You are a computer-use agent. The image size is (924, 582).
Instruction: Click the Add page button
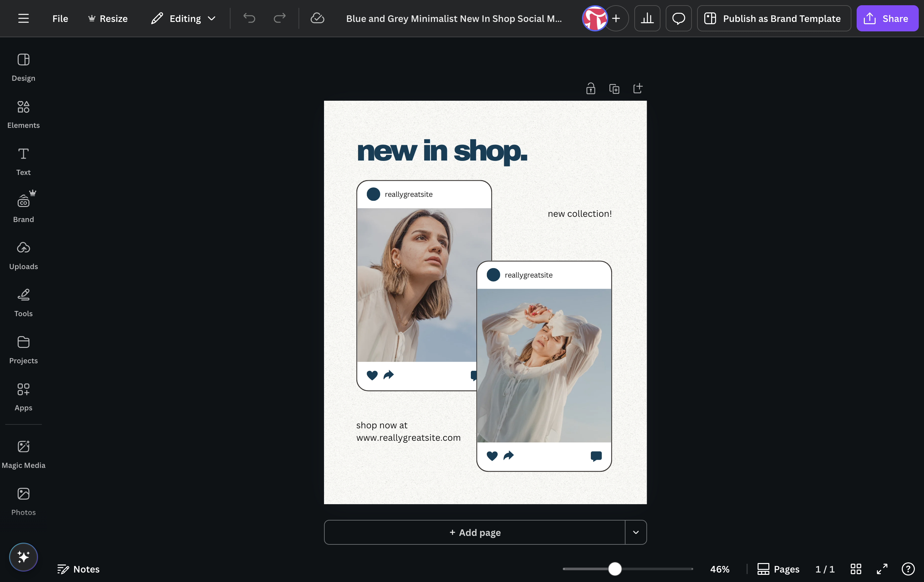pyautogui.click(x=475, y=532)
